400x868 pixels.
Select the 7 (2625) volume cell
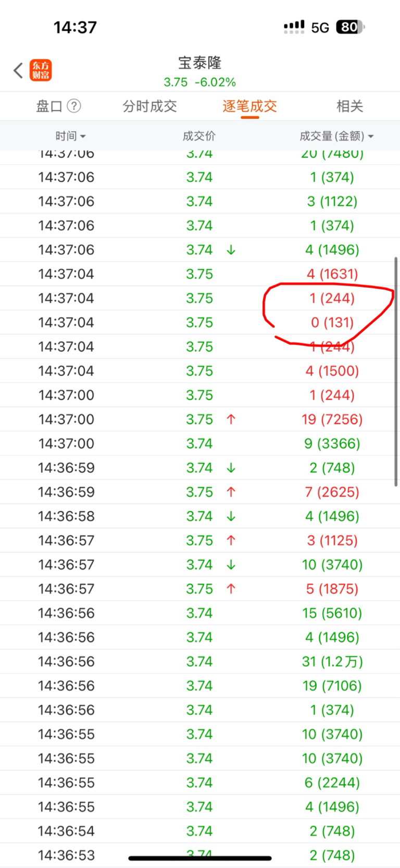(332, 492)
